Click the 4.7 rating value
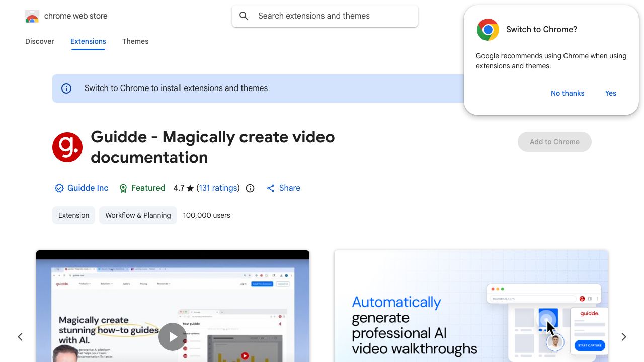 point(179,188)
